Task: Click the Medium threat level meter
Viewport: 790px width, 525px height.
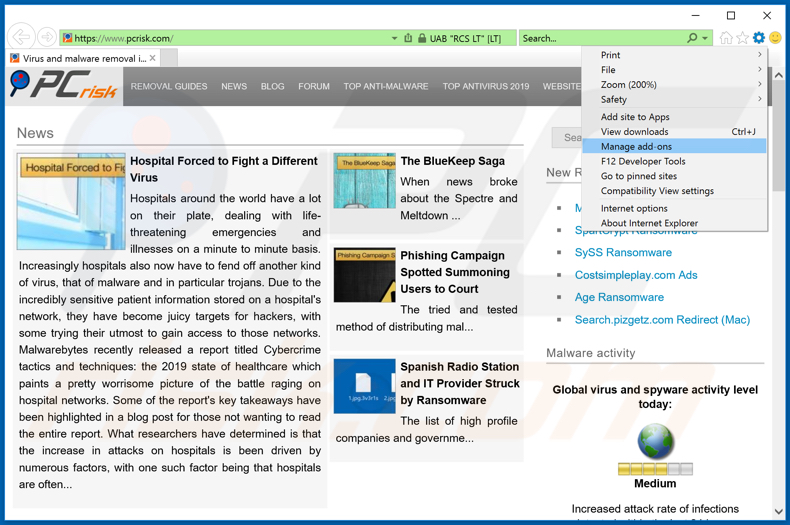Action: point(655,470)
